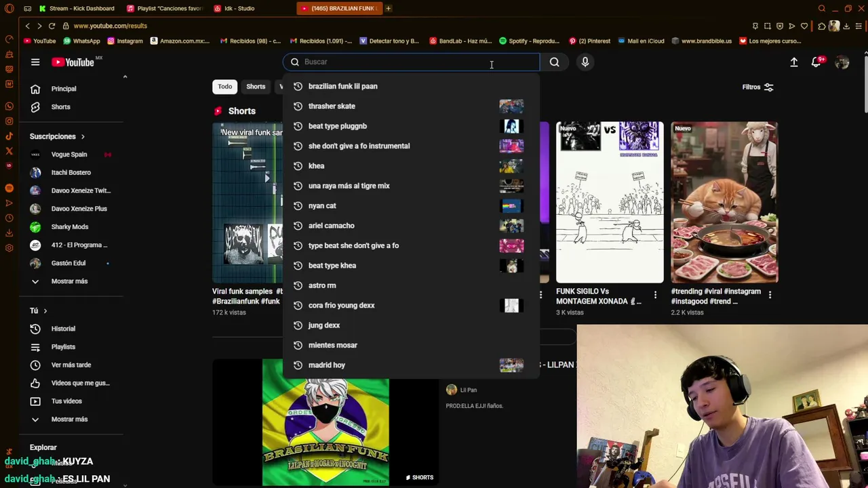This screenshot has width=868, height=488.
Task: Open settings gear in Opera sidebar
Action: (9, 248)
